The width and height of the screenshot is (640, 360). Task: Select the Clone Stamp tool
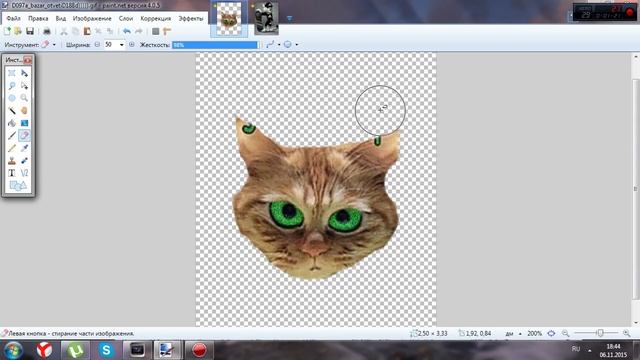click(12, 161)
